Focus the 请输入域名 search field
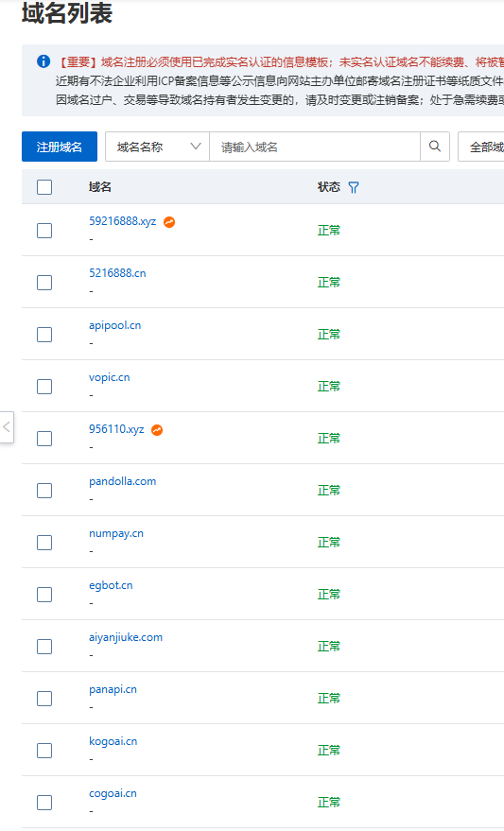 pyautogui.click(x=315, y=147)
